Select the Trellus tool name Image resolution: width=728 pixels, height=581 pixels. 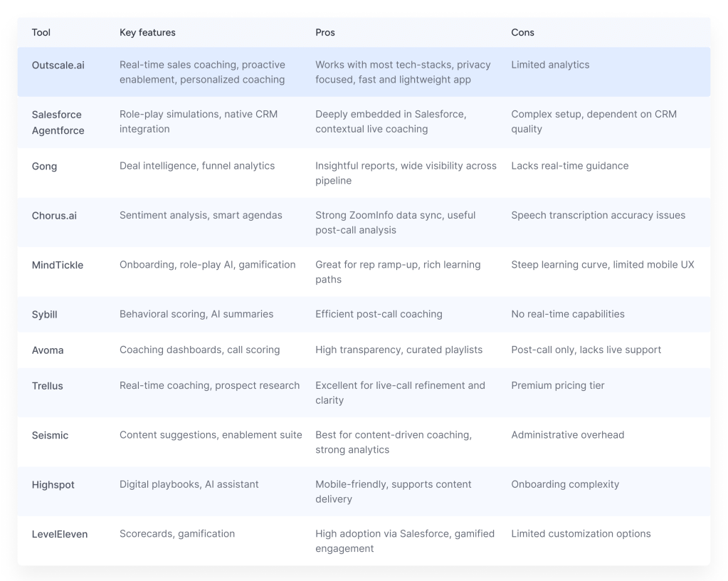(x=48, y=386)
